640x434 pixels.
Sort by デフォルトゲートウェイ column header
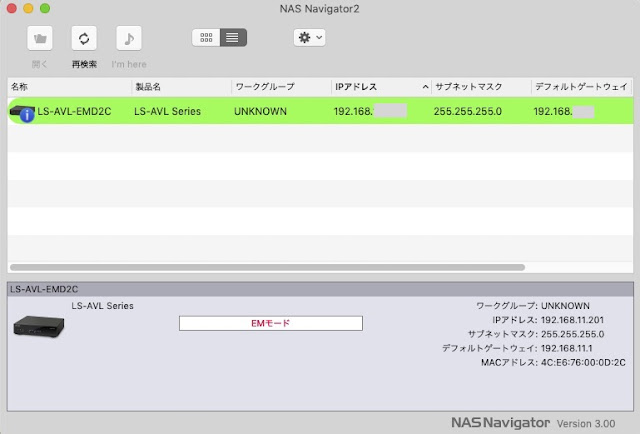point(582,87)
